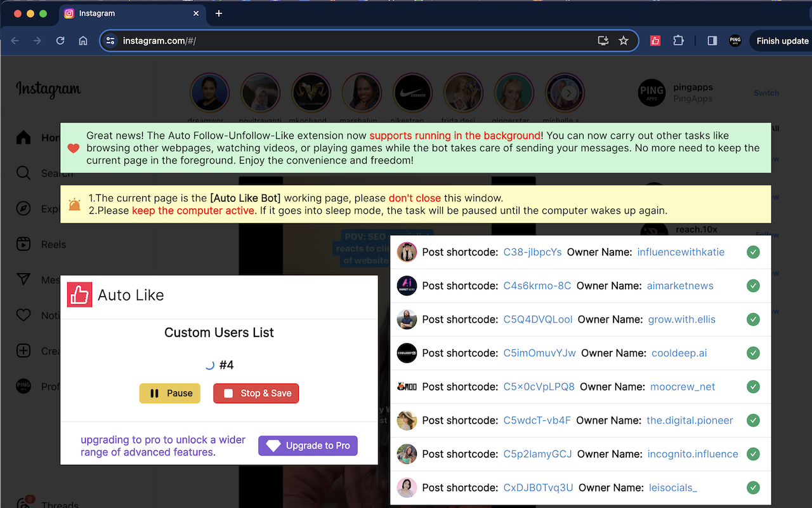This screenshot has height=508, width=812.
Task: Click the PingApps account avatar on right
Action: point(652,93)
